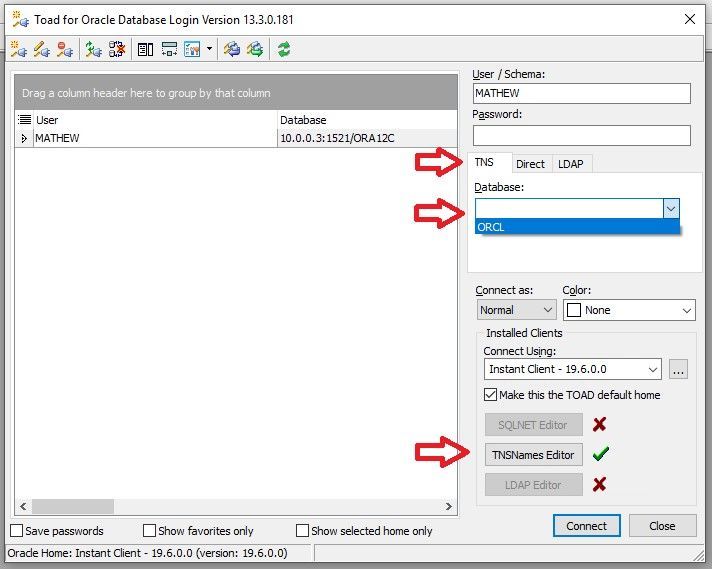Check Show selected home only
The height and width of the screenshot is (569, 712).
pyautogui.click(x=302, y=530)
